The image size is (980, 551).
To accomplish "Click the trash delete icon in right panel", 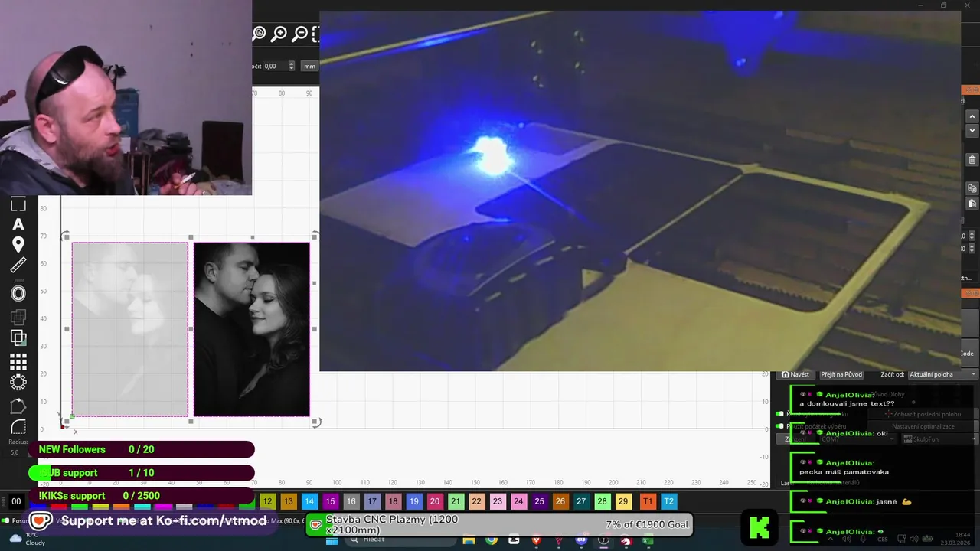I will tap(972, 160).
